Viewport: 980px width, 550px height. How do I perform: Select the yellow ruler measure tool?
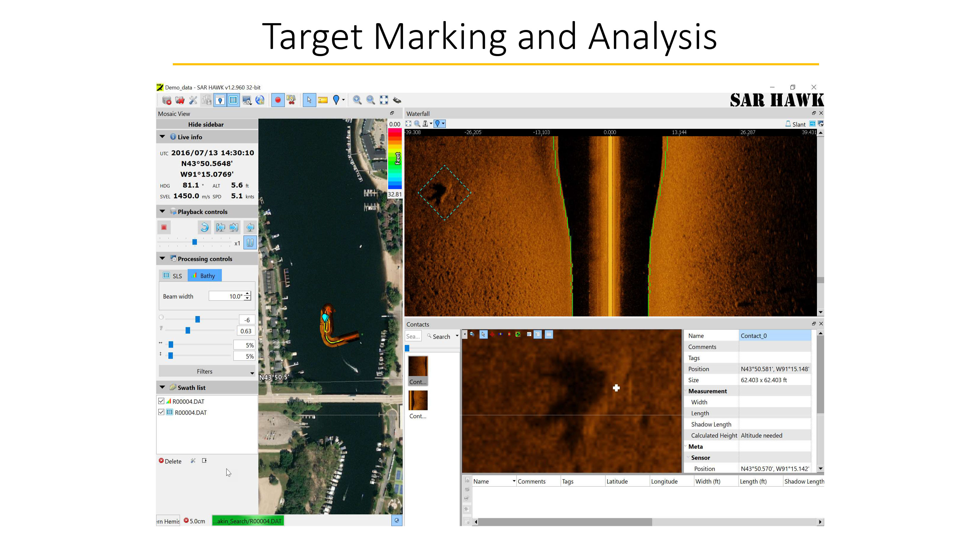coord(323,100)
